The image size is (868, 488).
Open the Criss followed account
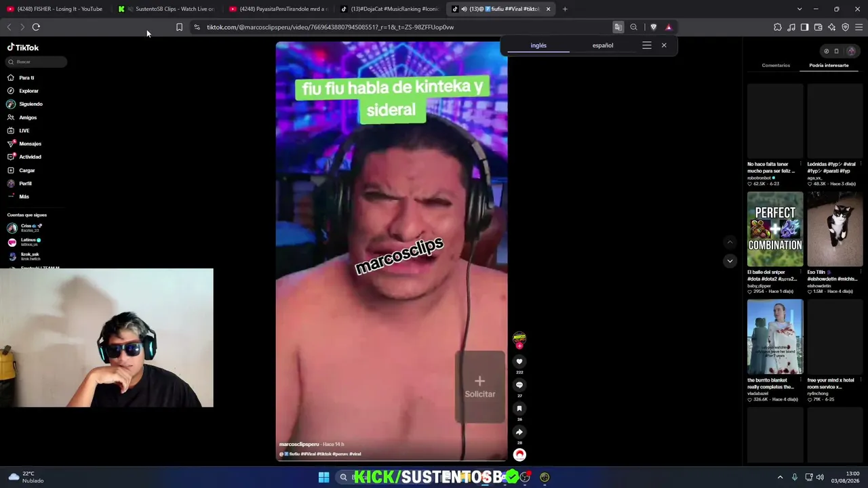(26, 228)
